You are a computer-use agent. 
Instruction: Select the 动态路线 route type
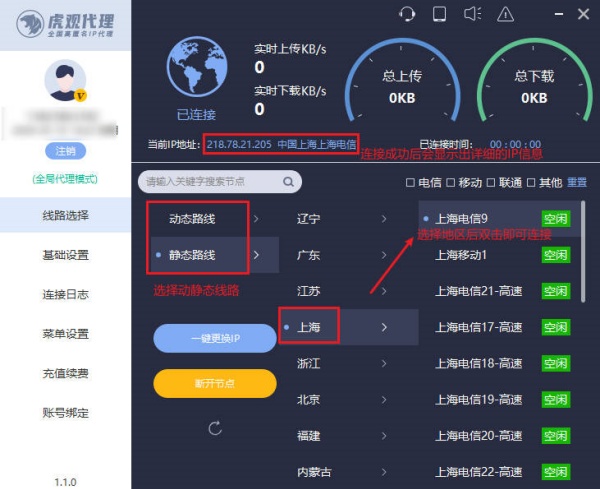(x=192, y=219)
